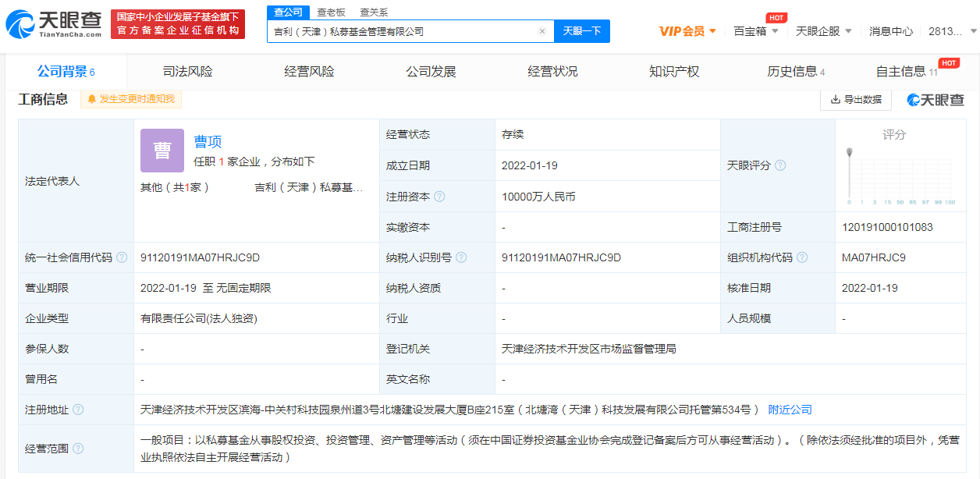Screen dimensions: 980x479
Task: Select the 知识产权 tab
Action: (x=674, y=72)
